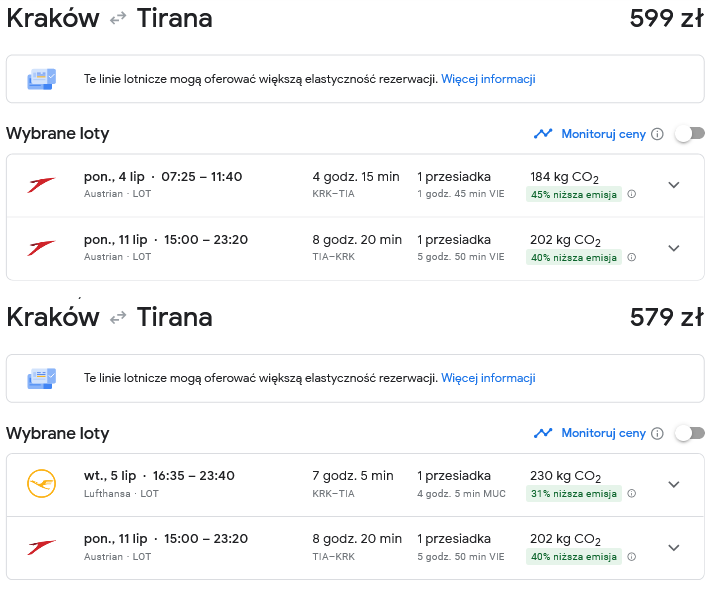Click info icon next to first Monitoruj ceny
Screen dimensions: 708x589
657,134
